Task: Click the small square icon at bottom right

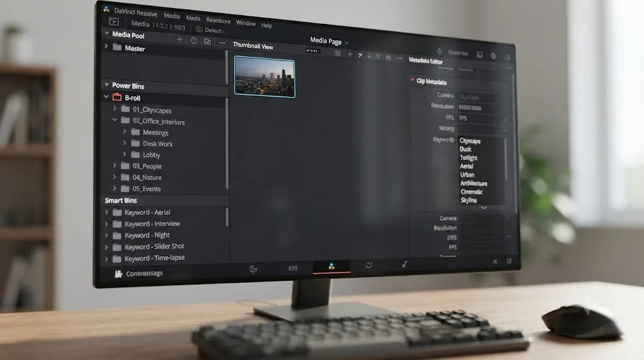Action: [509, 261]
